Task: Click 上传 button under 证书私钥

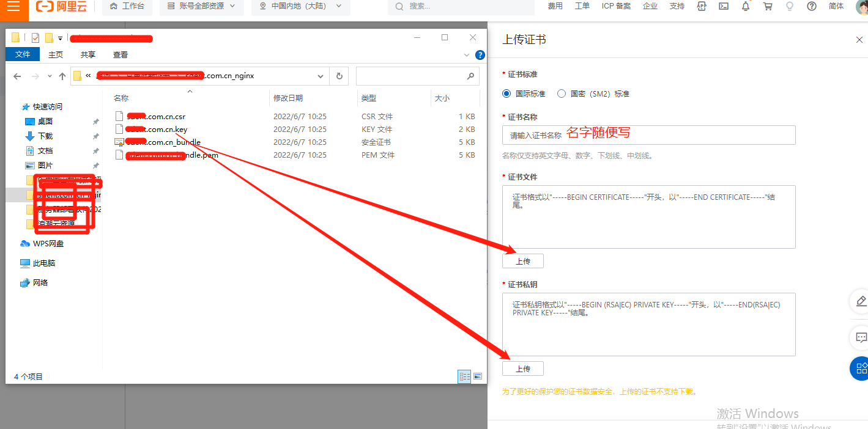Action: (x=522, y=369)
